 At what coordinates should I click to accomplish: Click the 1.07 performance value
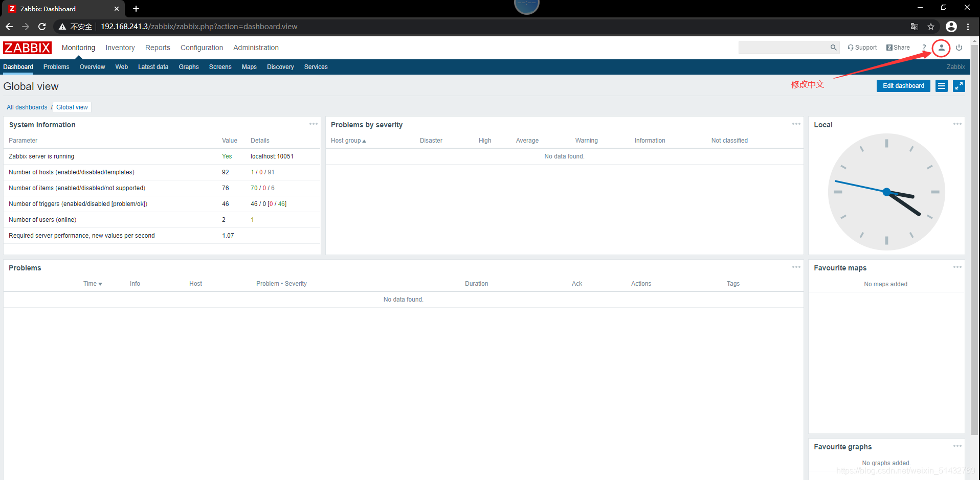(x=228, y=236)
